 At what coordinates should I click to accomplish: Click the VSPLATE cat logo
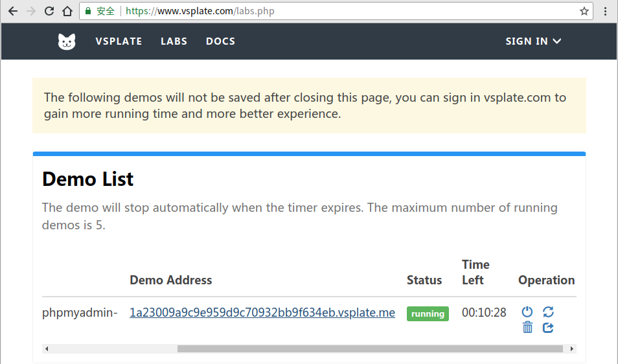[x=67, y=41]
